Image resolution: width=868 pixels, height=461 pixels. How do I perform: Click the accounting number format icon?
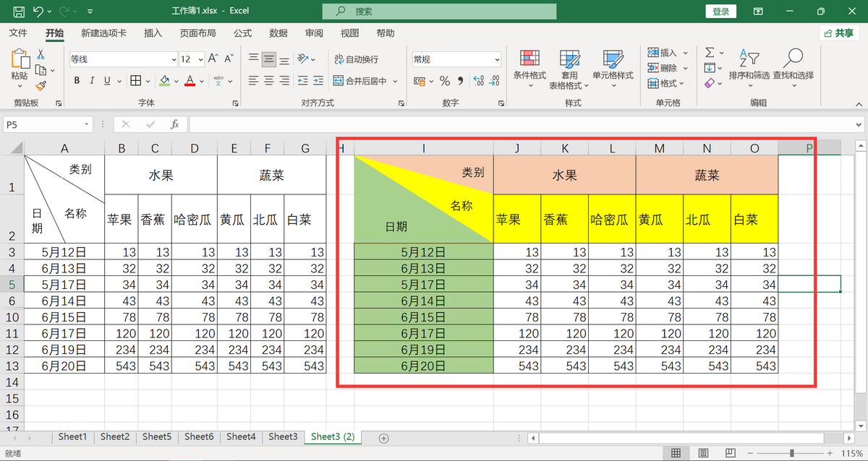(x=419, y=81)
